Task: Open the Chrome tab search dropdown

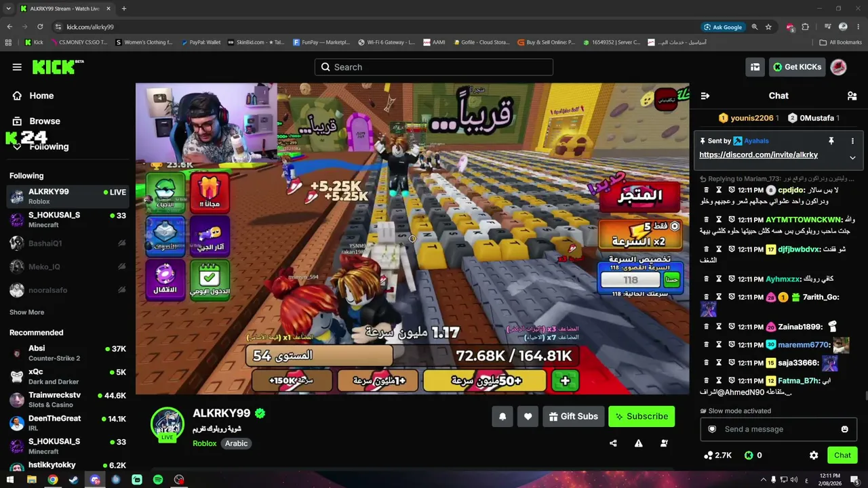Action: coord(9,9)
